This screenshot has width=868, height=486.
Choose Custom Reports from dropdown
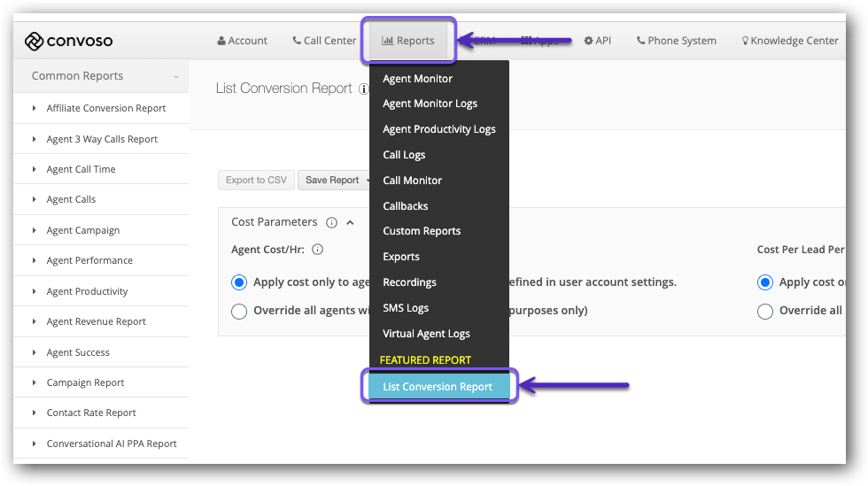422,231
